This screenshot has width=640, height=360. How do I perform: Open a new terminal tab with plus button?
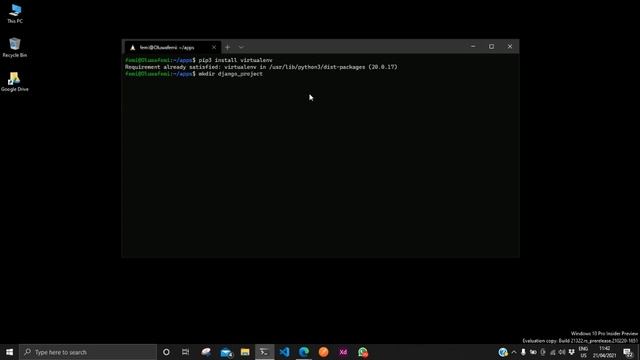227,47
